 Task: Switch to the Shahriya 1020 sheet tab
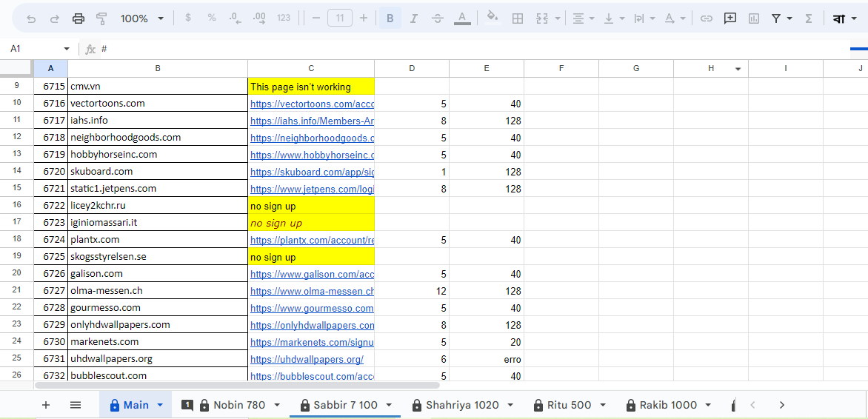[x=462, y=405]
